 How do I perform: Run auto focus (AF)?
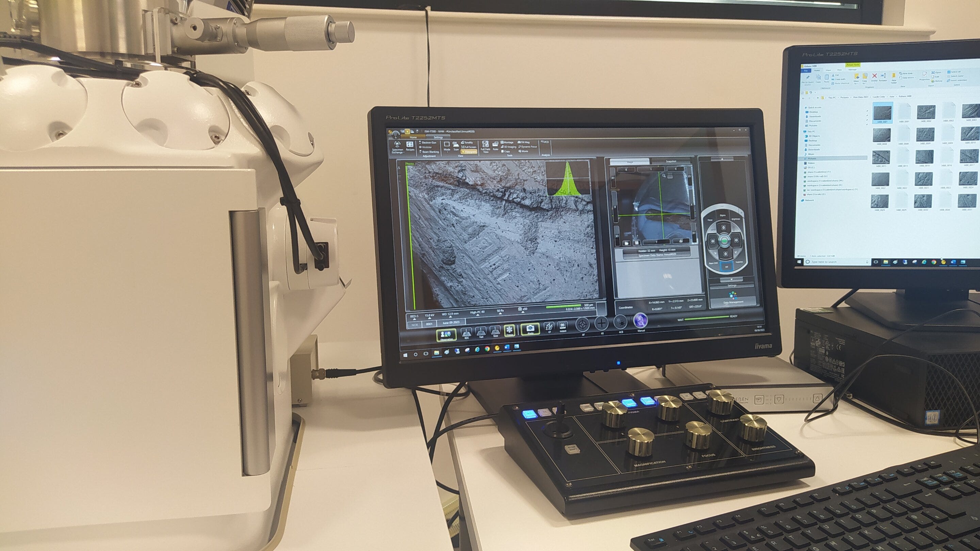(x=583, y=325)
